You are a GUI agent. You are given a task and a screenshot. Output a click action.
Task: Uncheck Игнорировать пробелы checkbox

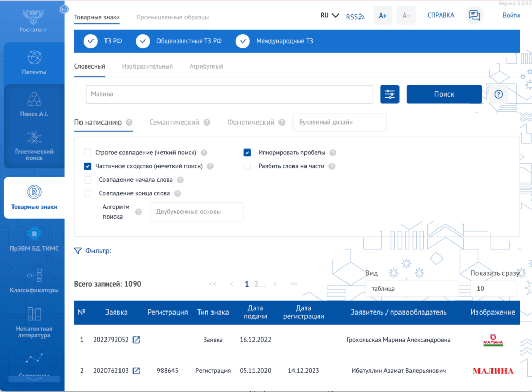[x=247, y=153]
